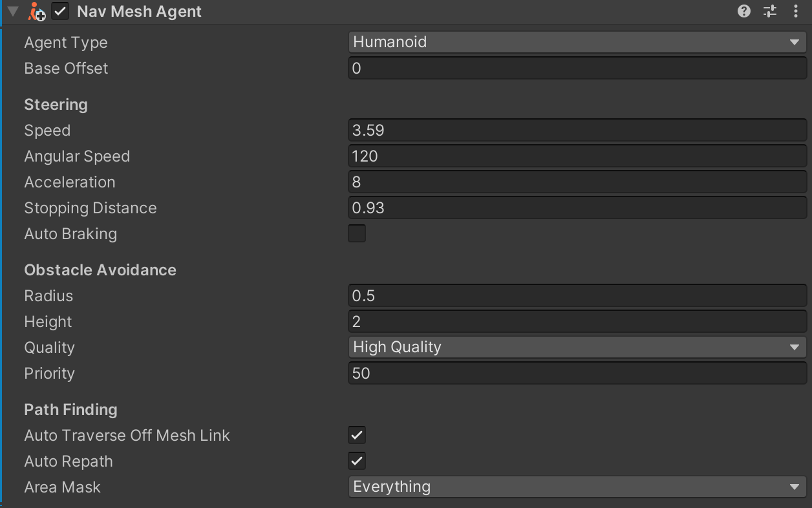Open the Agent Type dropdown
This screenshot has height=508, width=812.
click(x=577, y=41)
